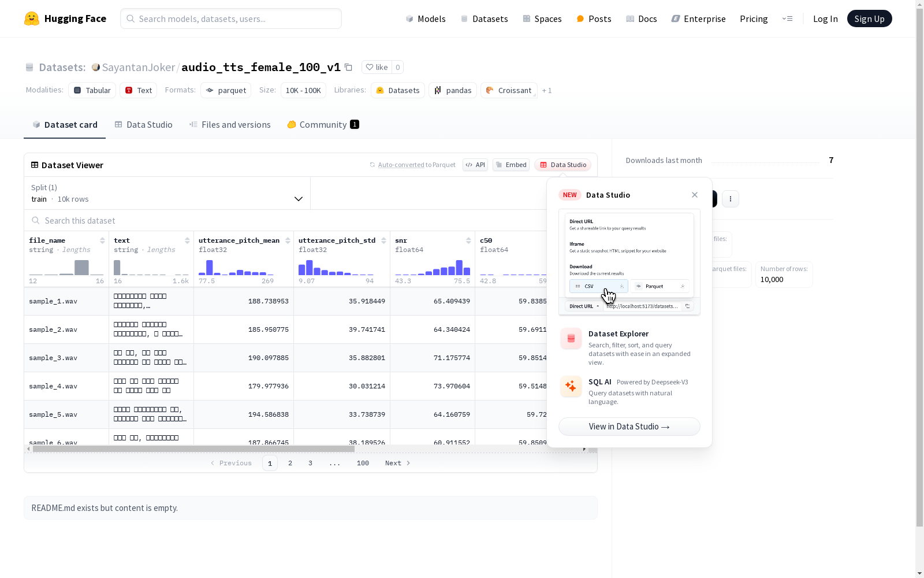Select the Datasets library tag

(398, 90)
